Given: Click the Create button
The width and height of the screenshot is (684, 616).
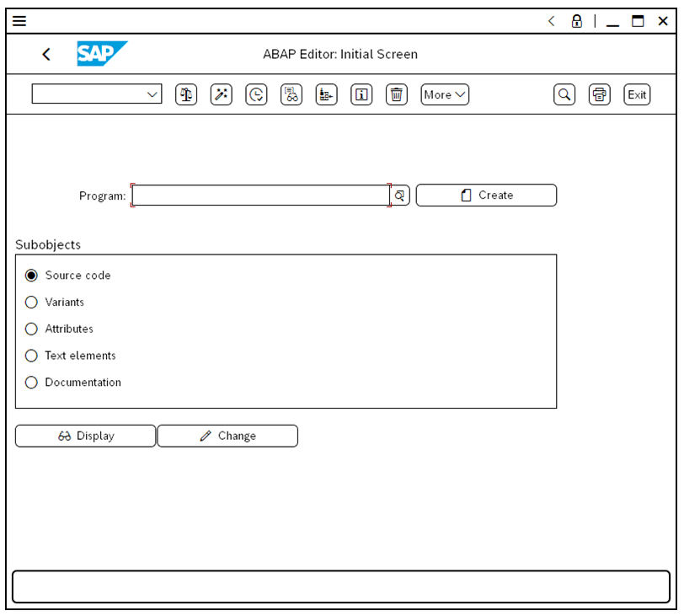Looking at the screenshot, I should 486,196.
